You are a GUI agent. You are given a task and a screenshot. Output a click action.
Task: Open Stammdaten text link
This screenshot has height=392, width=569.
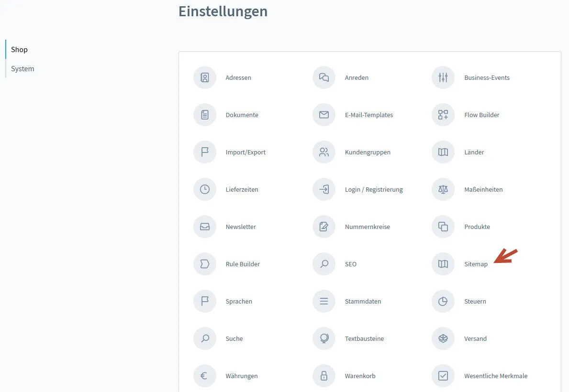click(363, 301)
